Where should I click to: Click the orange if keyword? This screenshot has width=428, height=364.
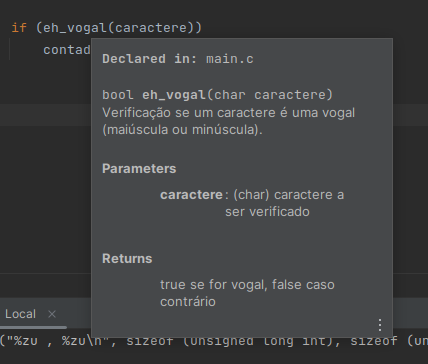click(x=19, y=28)
